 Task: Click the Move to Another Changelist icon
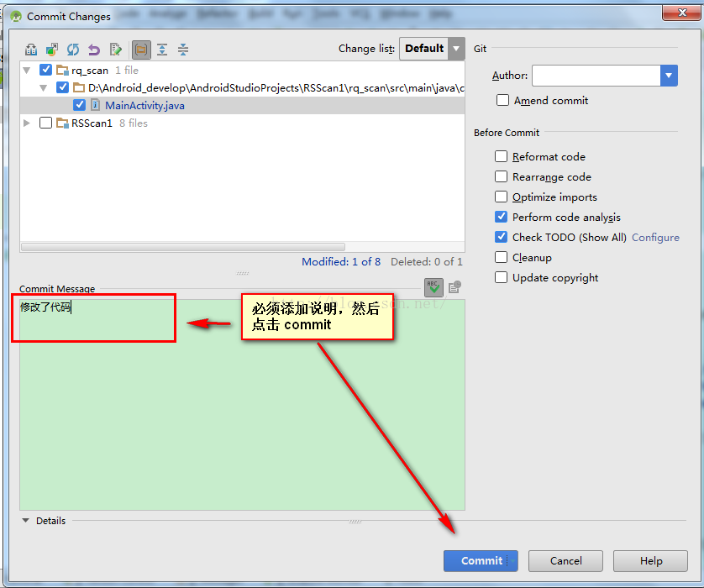(x=52, y=50)
